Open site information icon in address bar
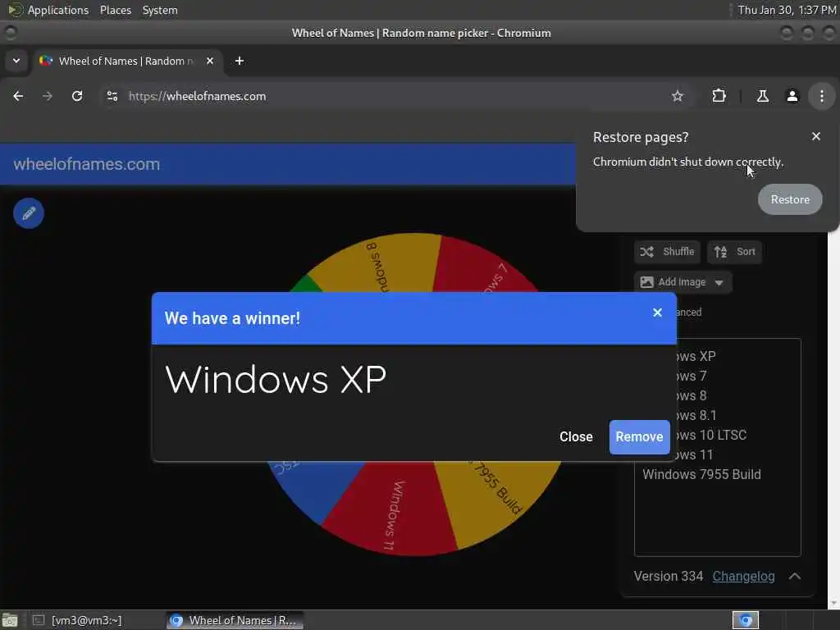 click(112, 96)
